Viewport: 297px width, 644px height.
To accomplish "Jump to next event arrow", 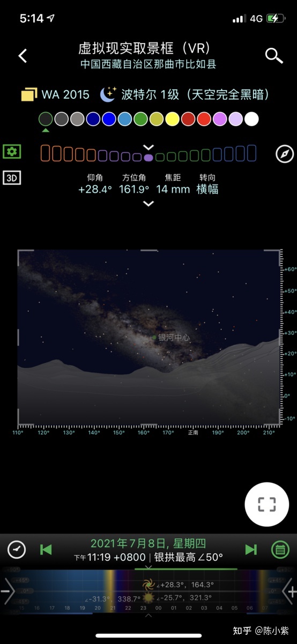I will [250, 549].
